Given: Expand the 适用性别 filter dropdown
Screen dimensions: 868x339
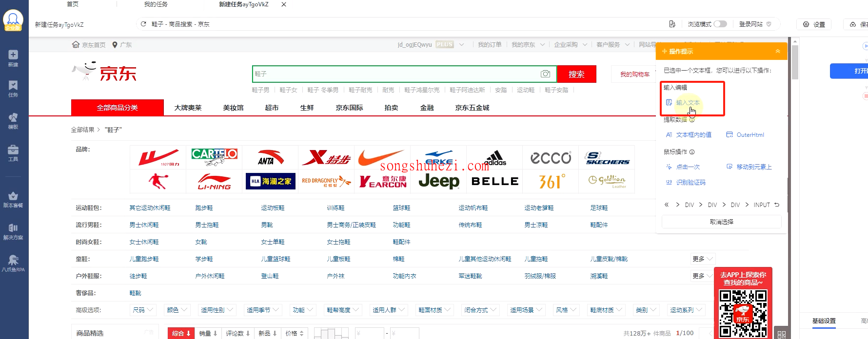Looking at the screenshot, I should tap(217, 310).
